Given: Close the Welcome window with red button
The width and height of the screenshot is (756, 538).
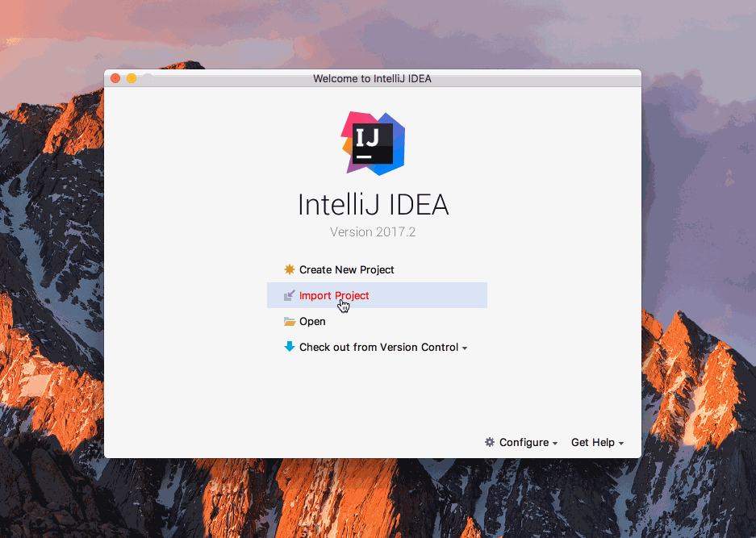Looking at the screenshot, I should click(x=115, y=78).
